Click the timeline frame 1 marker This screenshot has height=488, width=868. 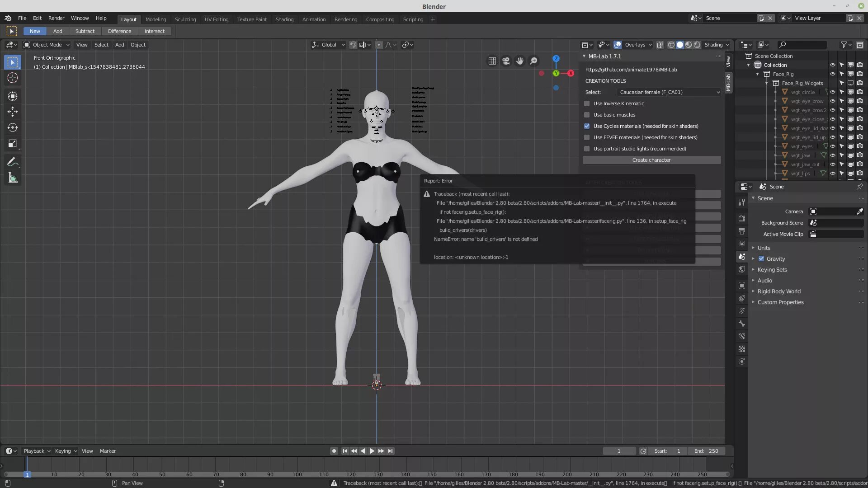click(27, 474)
